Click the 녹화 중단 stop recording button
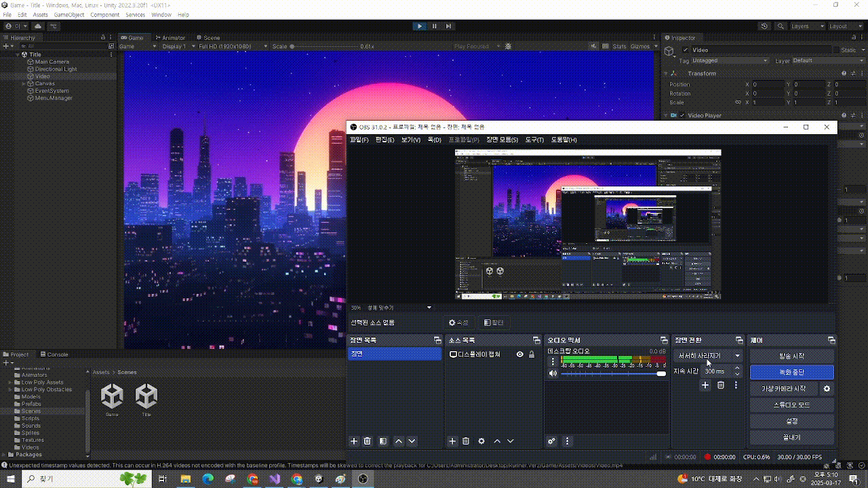This screenshot has width=868, height=488. 792,372
